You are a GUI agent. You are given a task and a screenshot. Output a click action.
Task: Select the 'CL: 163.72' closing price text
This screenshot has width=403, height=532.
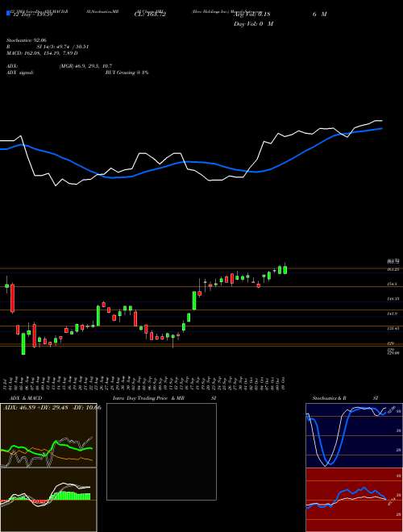click(x=150, y=15)
